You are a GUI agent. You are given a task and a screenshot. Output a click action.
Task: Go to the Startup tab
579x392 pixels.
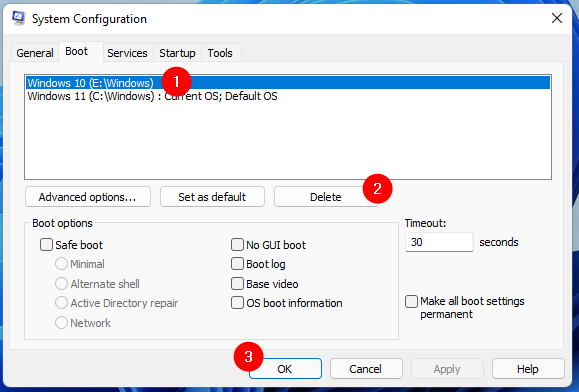(x=177, y=53)
